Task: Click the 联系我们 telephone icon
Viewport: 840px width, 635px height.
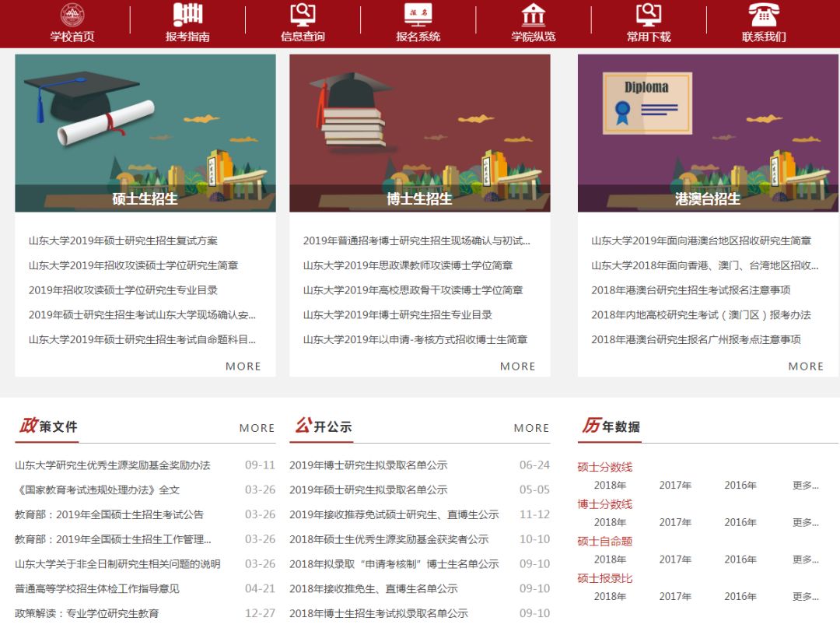Action: [x=764, y=15]
